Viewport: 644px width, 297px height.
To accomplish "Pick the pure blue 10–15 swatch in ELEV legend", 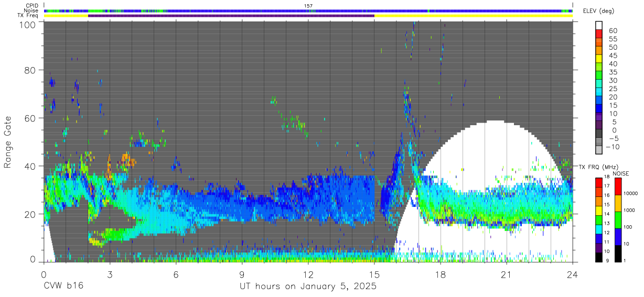I will (598, 108).
